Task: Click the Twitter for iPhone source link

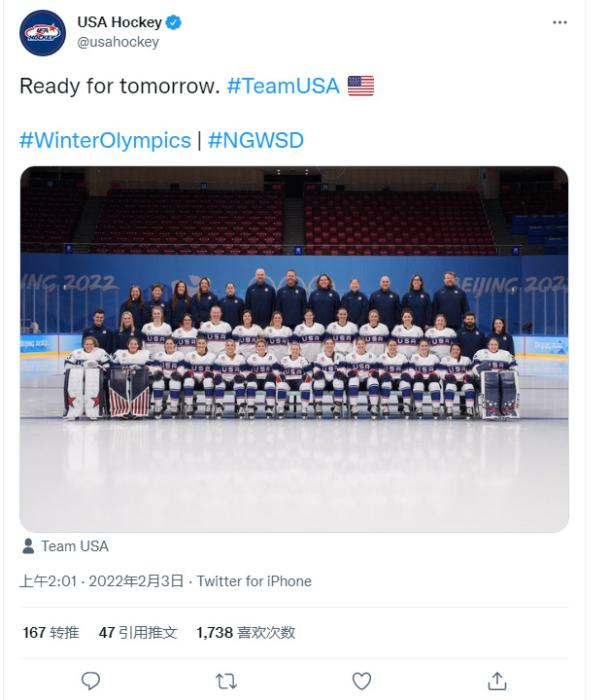Action: 254,581
